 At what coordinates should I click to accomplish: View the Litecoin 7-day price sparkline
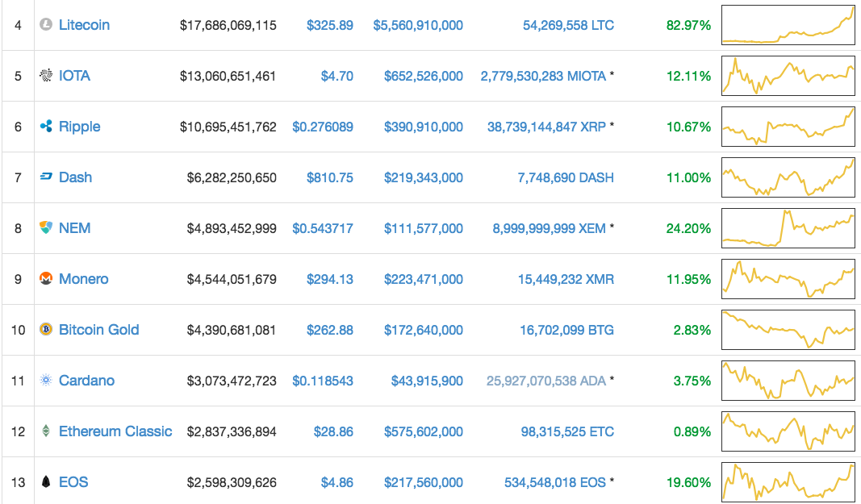(788, 25)
